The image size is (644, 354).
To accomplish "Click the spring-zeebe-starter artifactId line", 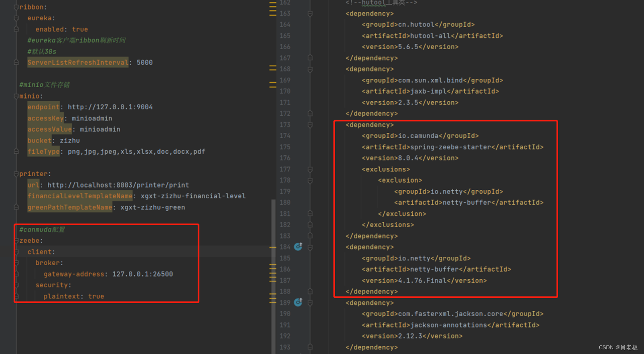I will [x=452, y=147].
